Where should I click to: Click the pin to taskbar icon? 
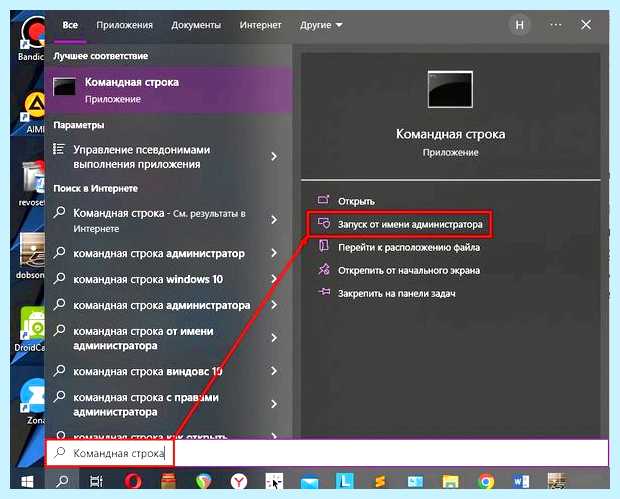(x=324, y=292)
